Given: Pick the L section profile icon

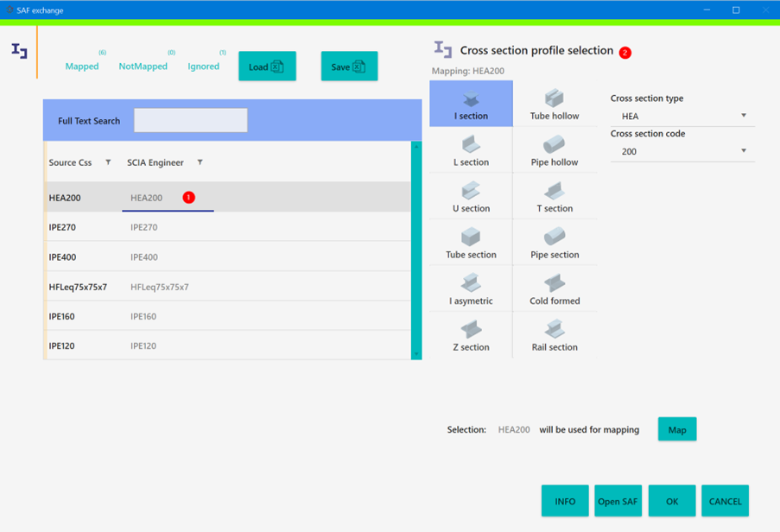Looking at the screenshot, I should click(x=471, y=149).
